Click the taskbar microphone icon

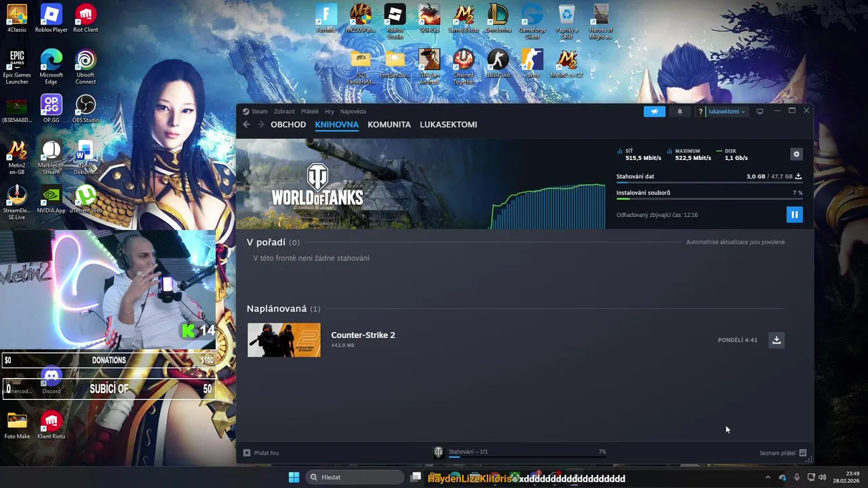[x=797, y=477]
